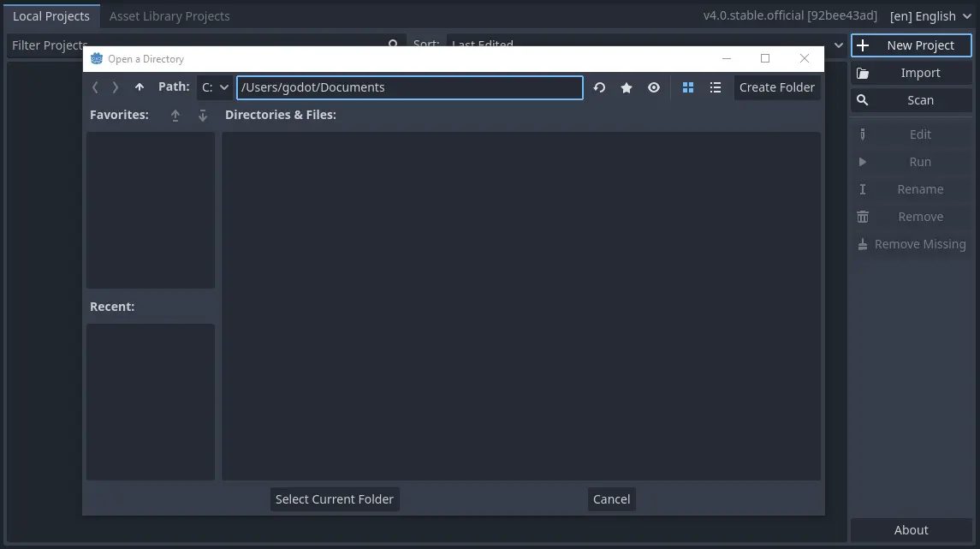Click the version text v4.0.stable.official
980x549 pixels.
click(790, 16)
